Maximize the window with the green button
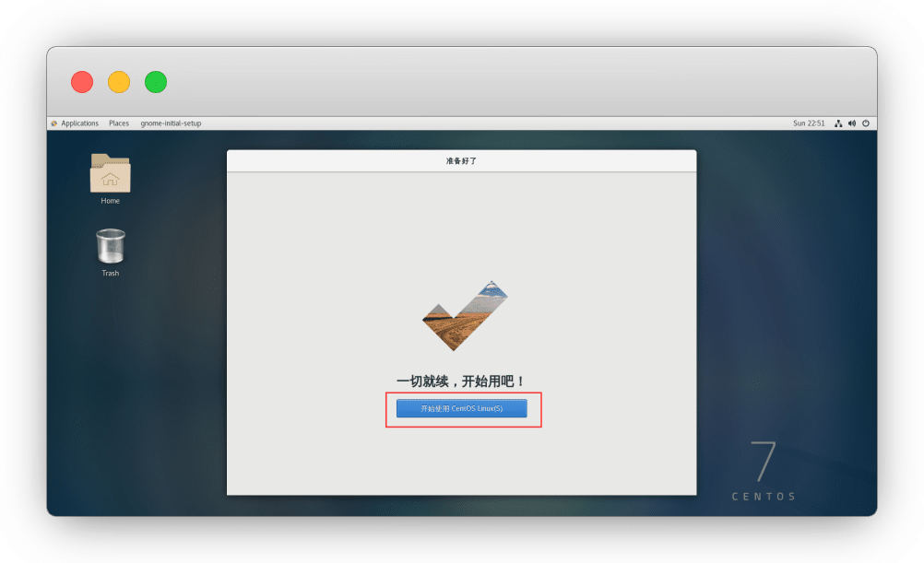 pos(156,82)
